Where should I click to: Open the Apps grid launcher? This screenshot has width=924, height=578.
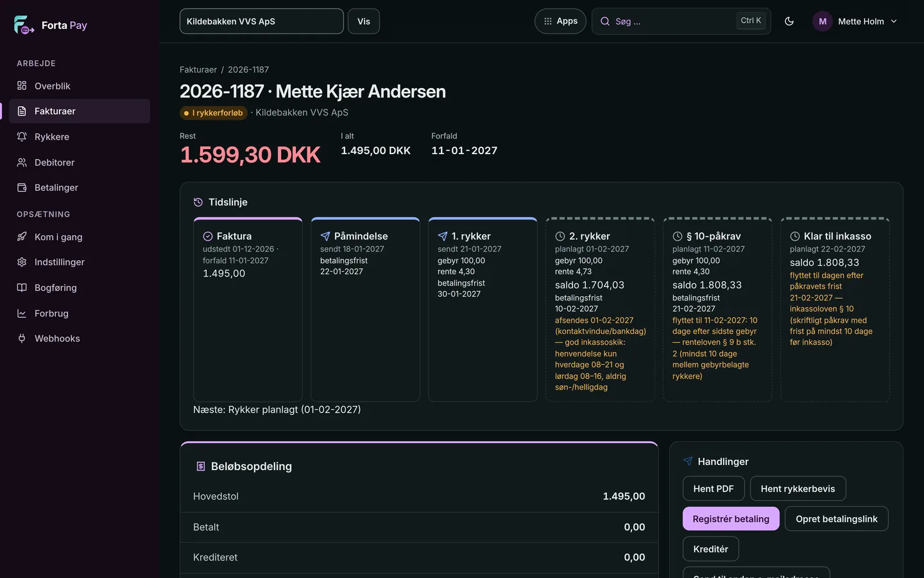(x=560, y=21)
